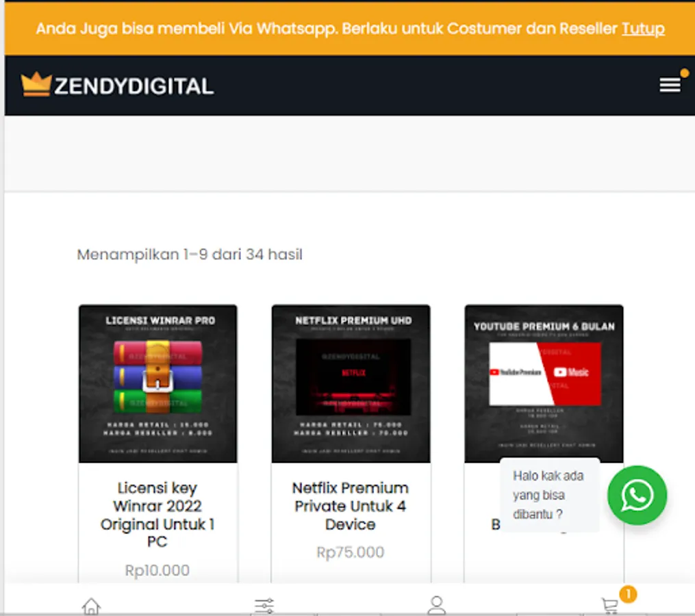
Task: Open the Netflix Premium UHD product image
Action: pyautogui.click(x=351, y=384)
